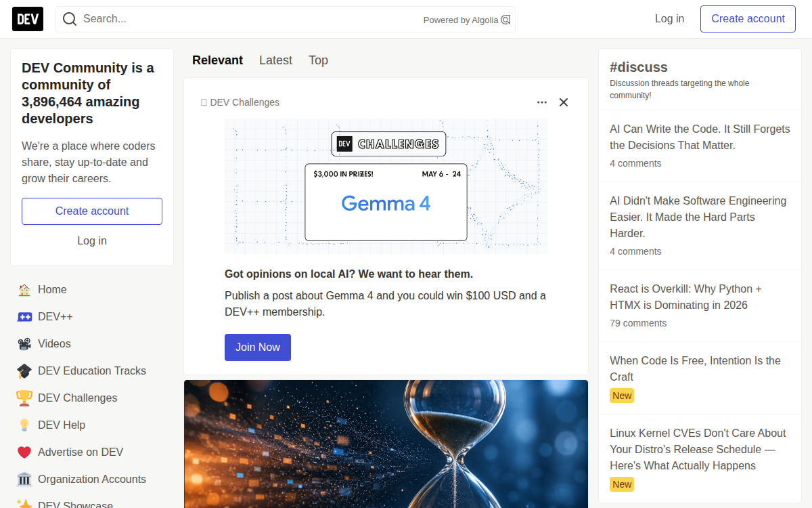Viewport: 812px width, 508px height.
Task: Click 'Powered by Algolia' text
Action: pos(461,20)
